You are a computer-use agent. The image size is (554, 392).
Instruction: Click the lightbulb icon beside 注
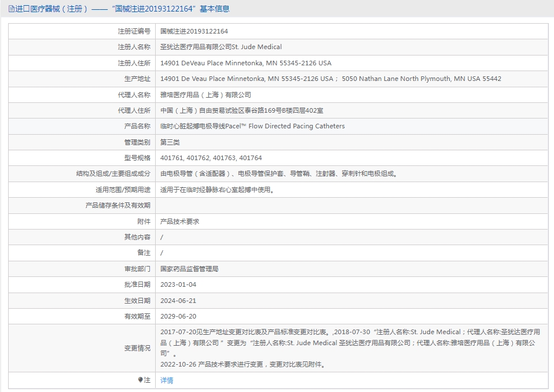click(140, 380)
